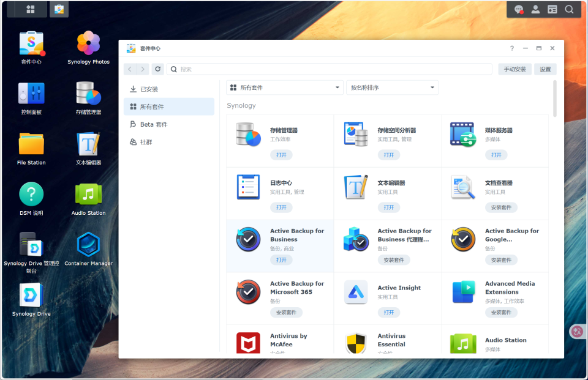
Task: Open Synology Photos desktop icon
Action: (88, 43)
